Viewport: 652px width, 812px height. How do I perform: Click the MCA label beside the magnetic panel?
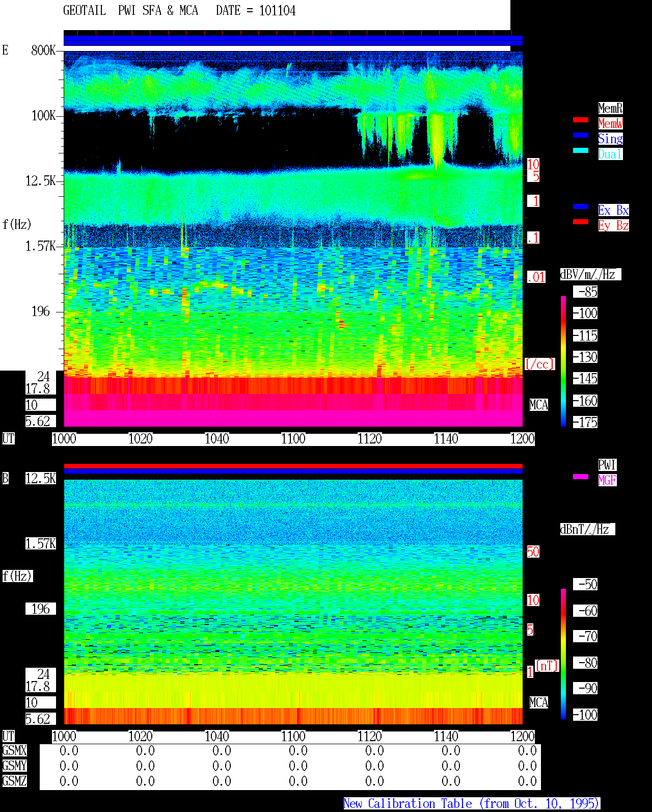pos(539,702)
